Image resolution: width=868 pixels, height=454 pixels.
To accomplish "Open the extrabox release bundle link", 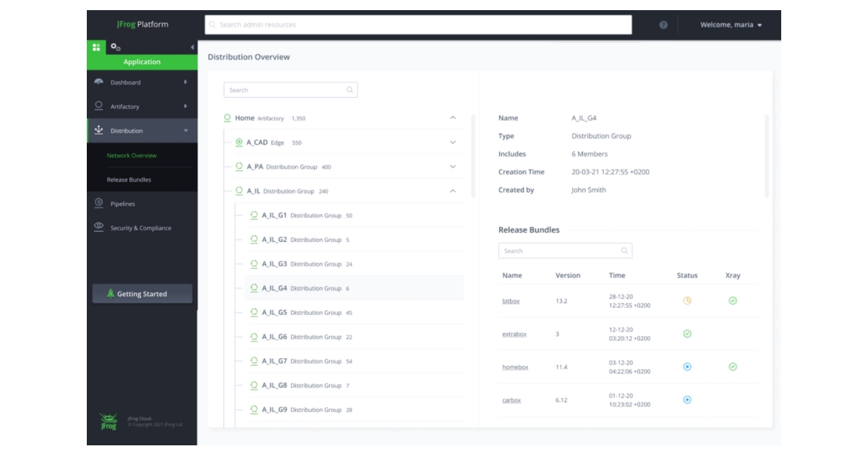I will 515,333.
